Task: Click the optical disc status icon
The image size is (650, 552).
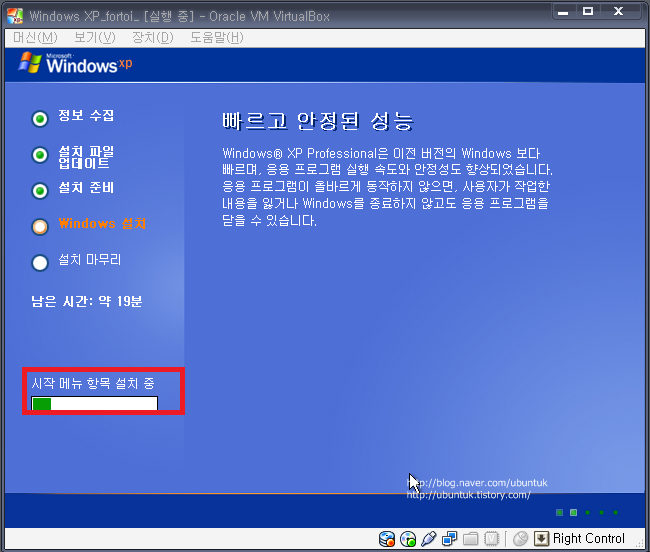Action: (408, 539)
